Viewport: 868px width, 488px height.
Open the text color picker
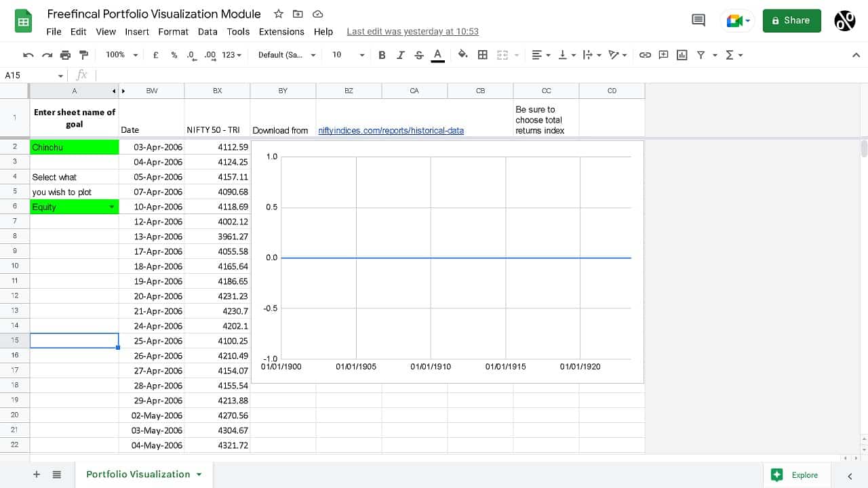(437, 55)
